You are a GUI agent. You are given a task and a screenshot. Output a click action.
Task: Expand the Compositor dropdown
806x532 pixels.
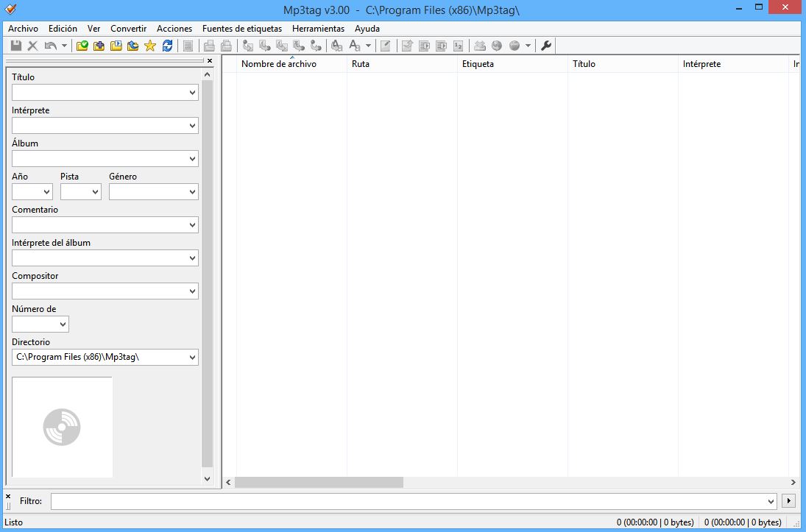click(x=192, y=291)
